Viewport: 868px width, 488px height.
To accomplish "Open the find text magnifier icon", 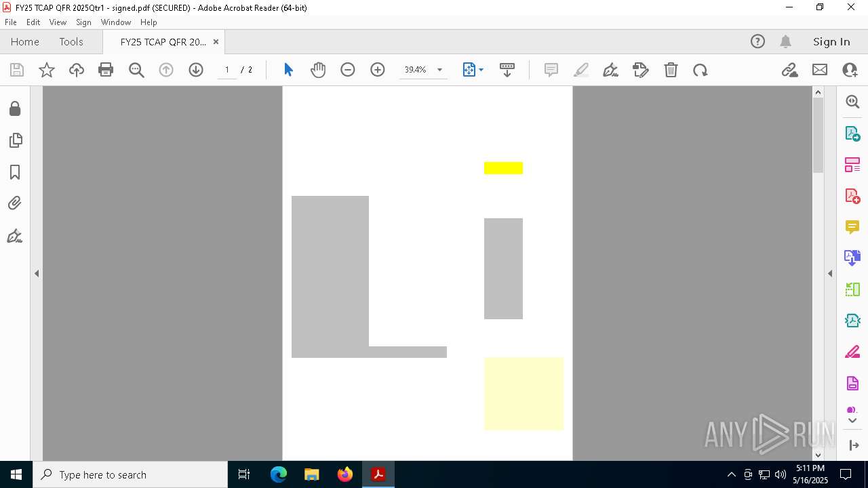I will click(x=136, y=70).
